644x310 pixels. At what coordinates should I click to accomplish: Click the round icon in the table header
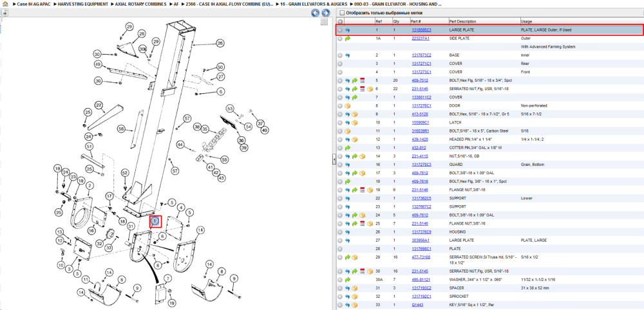340,21
